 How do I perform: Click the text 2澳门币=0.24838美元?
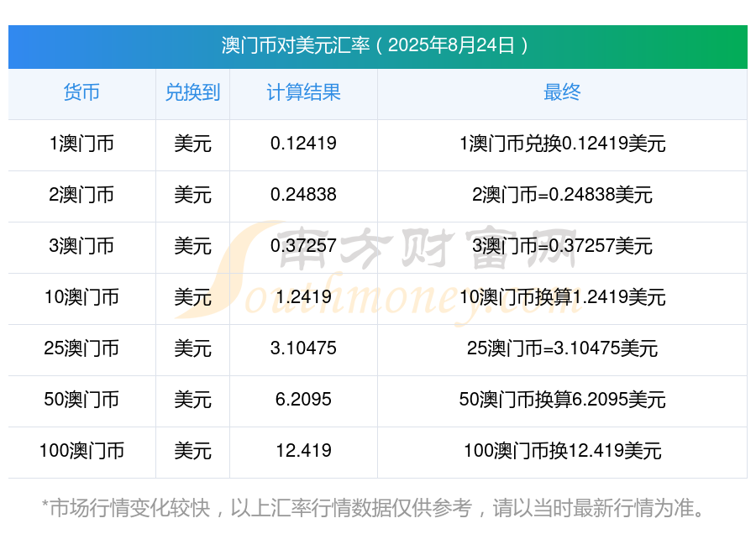click(x=562, y=195)
